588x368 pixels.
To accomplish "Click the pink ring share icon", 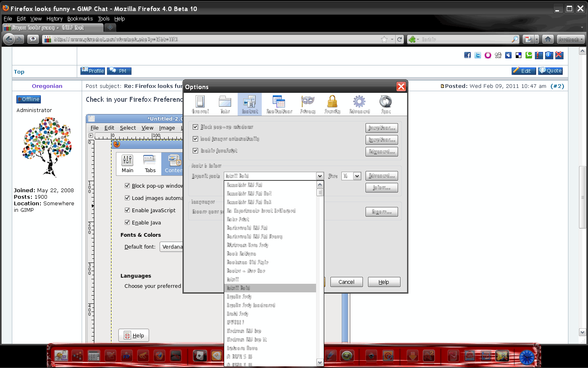I will 488,55.
